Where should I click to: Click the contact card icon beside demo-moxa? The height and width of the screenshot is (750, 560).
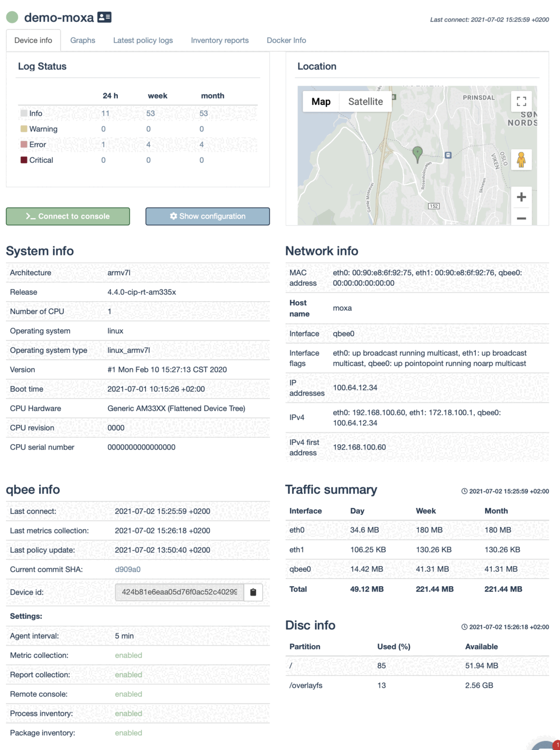(x=104, y=17)
